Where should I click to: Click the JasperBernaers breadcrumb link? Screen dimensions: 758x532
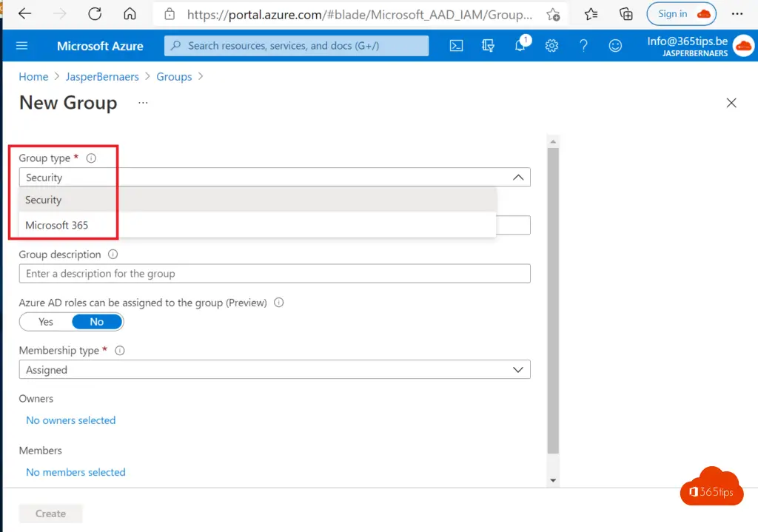tap(102, 76)
